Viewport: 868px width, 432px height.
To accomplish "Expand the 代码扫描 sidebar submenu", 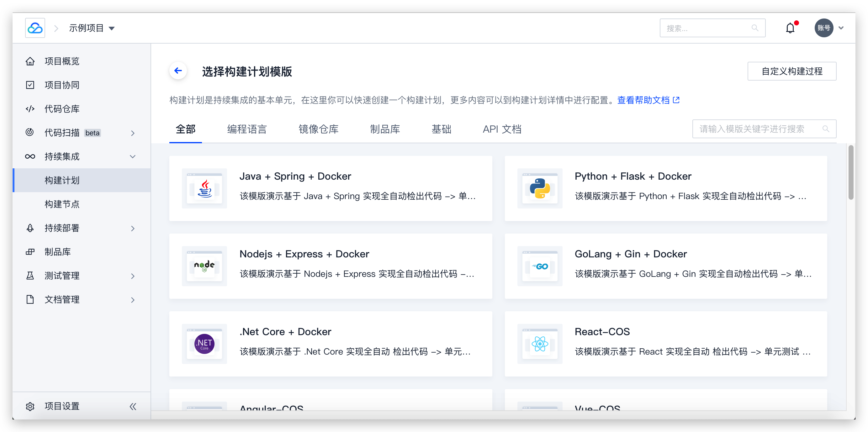I will click(132, 133).
